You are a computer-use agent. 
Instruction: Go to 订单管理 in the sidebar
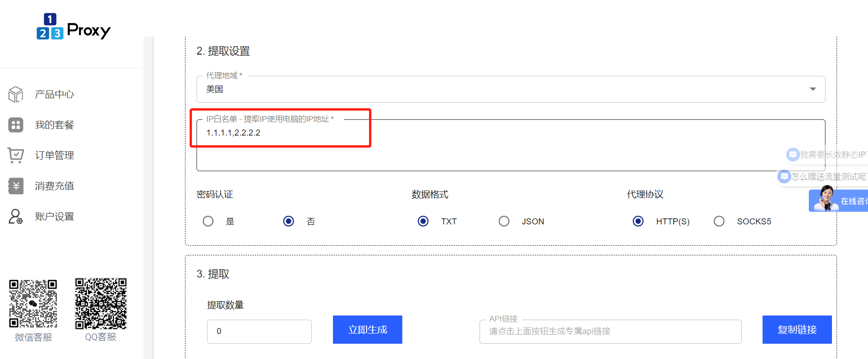[x=55, y=155]
